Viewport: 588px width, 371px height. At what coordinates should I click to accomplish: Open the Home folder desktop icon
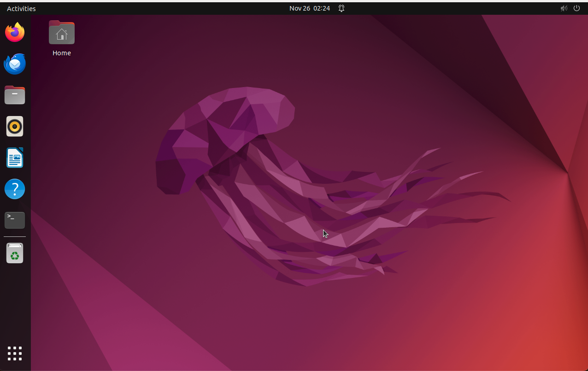pos(62,32)
